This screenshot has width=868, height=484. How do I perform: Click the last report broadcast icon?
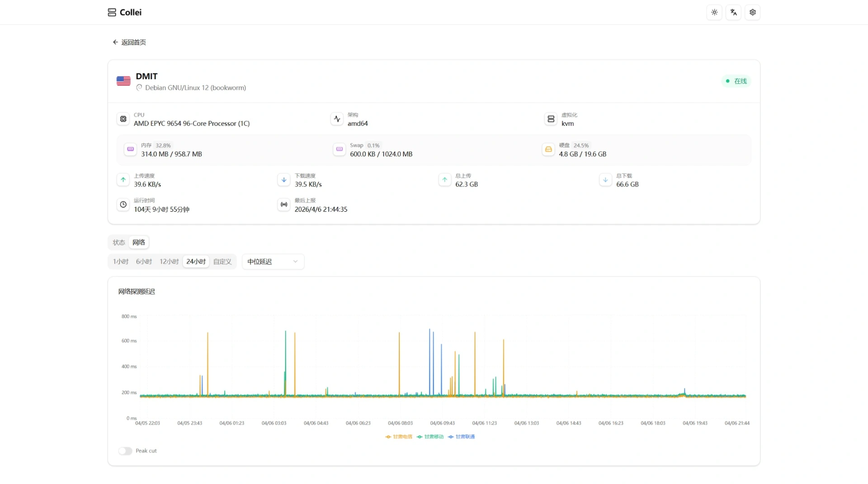pos(284,205)
